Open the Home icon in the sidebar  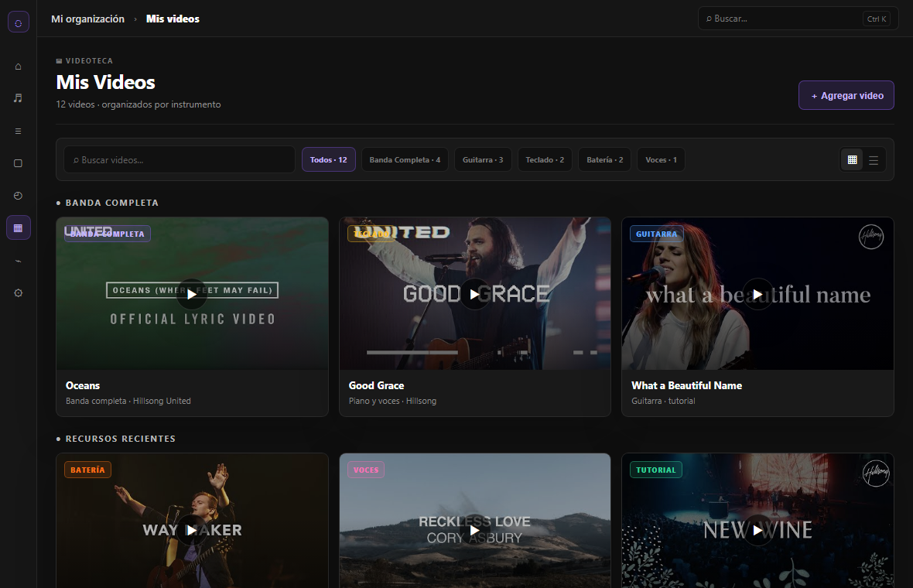point(18,67)
